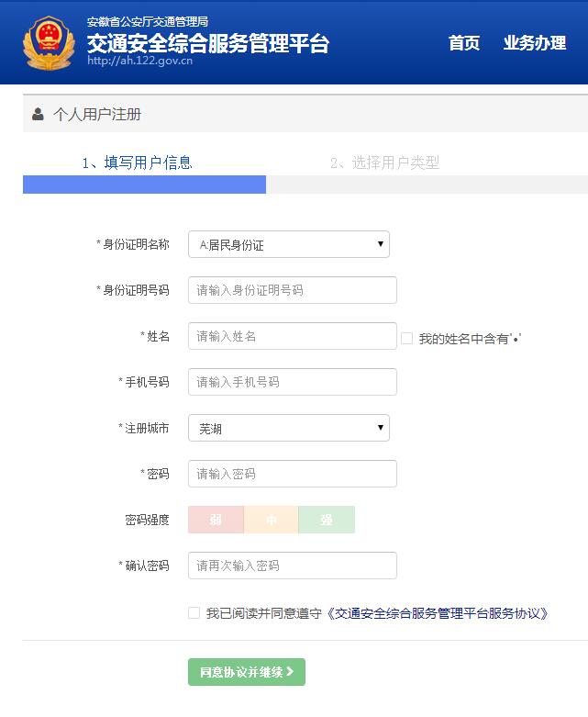The width and height of the screenshot is (588, 717).
Task: Click the 交通安全综合服务管理平台 header title
Action: [x=208, y=43]
